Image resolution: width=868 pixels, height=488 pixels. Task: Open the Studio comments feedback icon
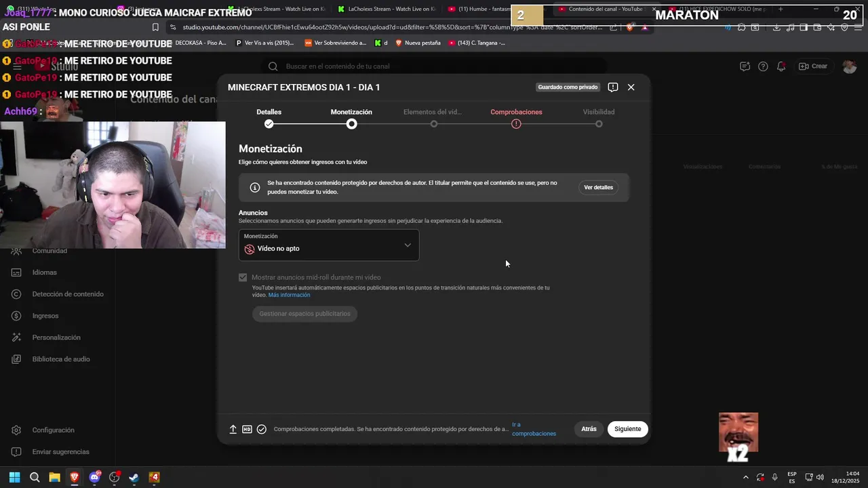[745, 66]
